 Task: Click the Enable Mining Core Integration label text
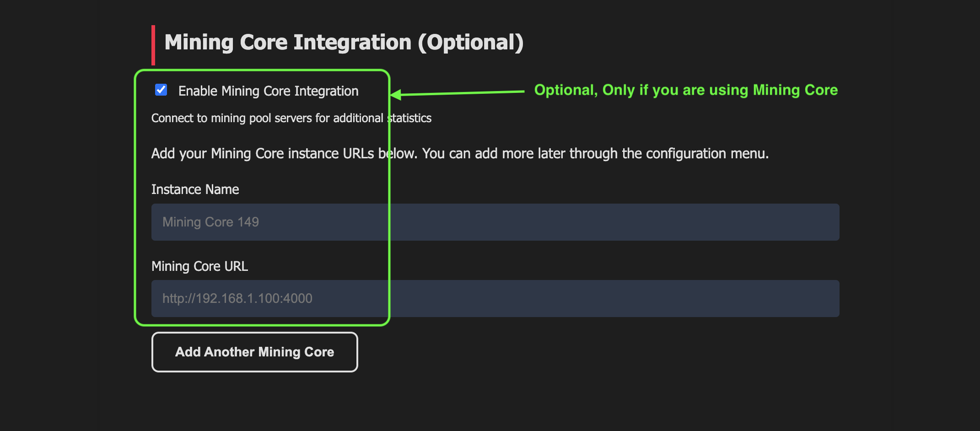(268, 91)
